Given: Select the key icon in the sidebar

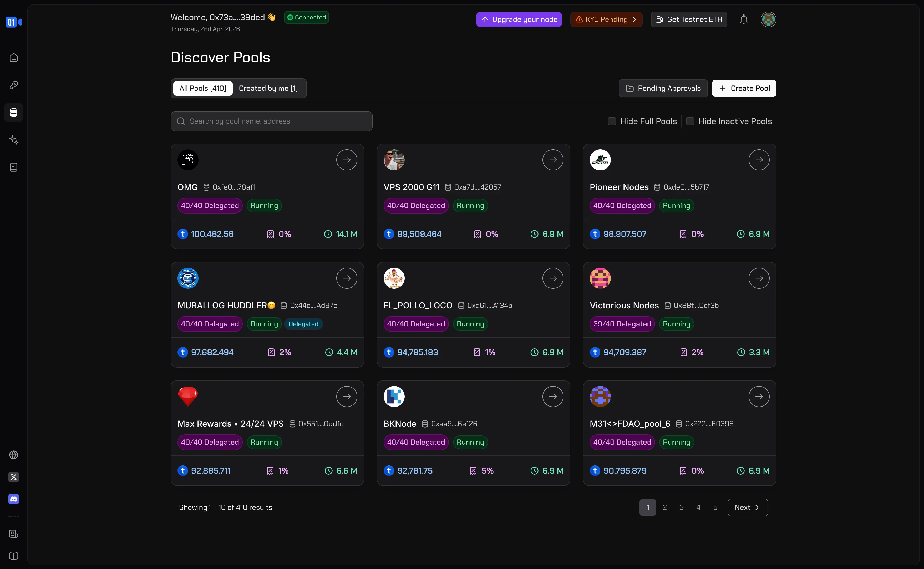Looking at the screenshot, I should coord(14,85).
